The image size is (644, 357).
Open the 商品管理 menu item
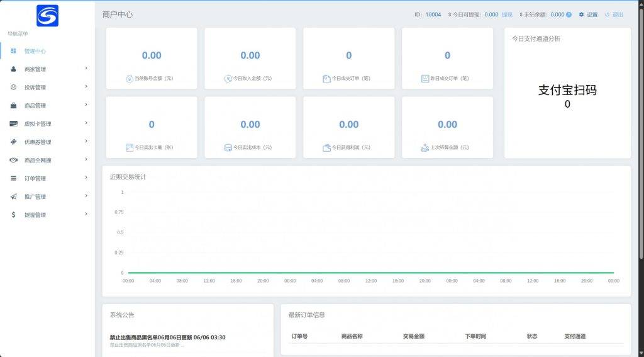(x=35, y=106)
